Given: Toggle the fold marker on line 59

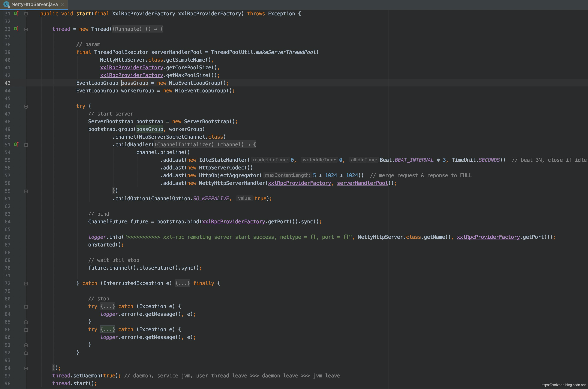Looking at the screenshot, I should [x=26, y=191].
